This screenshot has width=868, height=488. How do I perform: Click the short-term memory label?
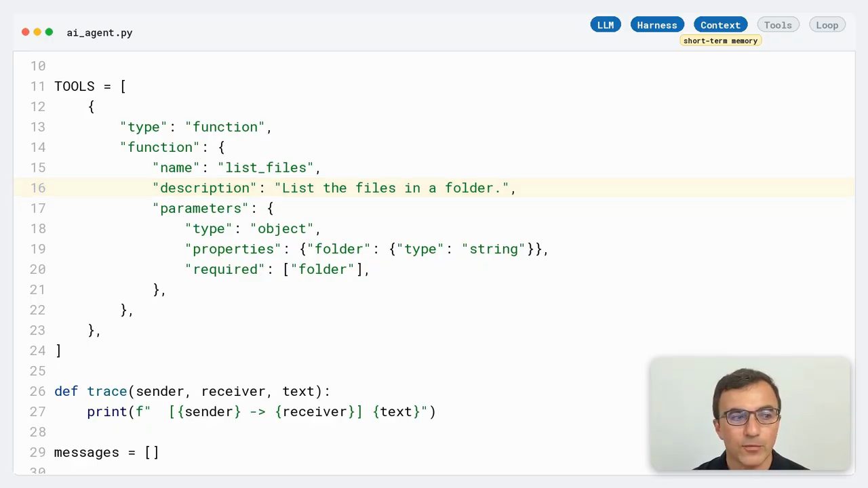click(720, 41)
